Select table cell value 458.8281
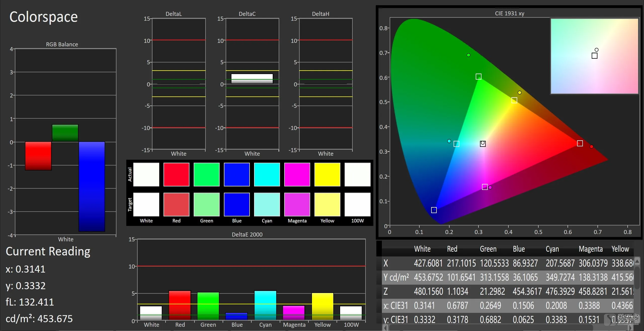 [x=593, y=291]
